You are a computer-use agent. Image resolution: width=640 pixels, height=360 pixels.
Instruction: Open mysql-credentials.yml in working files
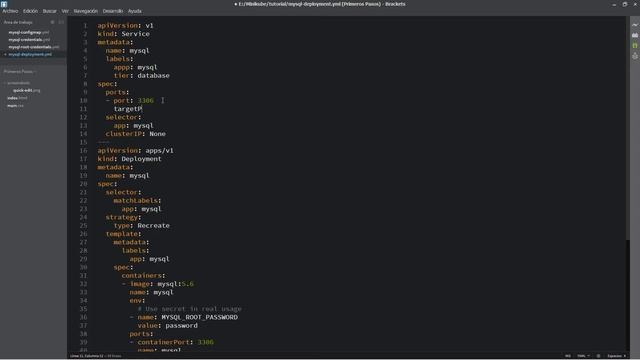click(29, 40)
